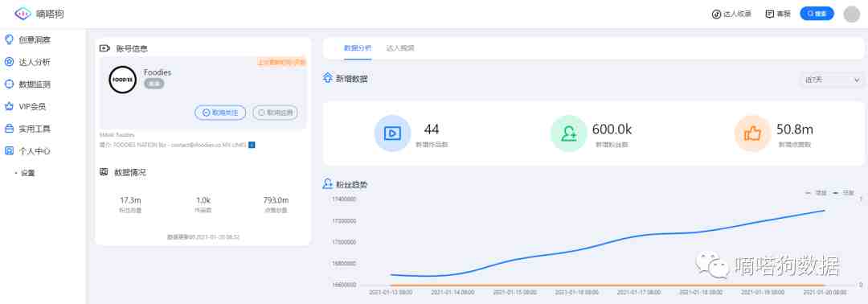Click the 新增数据 upward arrow icon

[328, 78]
